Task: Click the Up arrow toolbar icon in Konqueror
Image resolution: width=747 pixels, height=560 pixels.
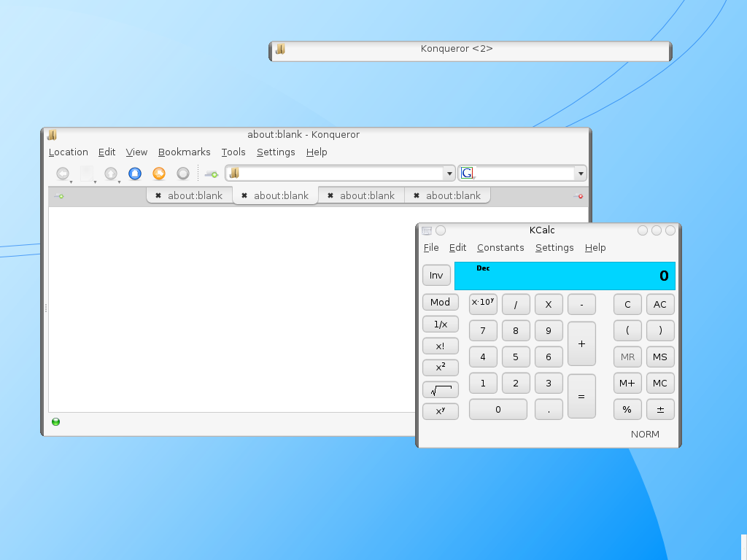Action: point(111,174)
